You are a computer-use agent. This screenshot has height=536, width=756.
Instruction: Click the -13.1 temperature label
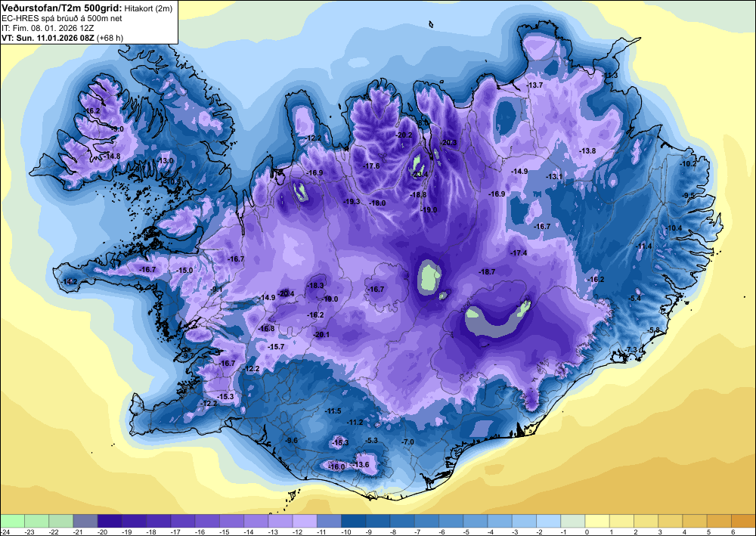(554, 177)
